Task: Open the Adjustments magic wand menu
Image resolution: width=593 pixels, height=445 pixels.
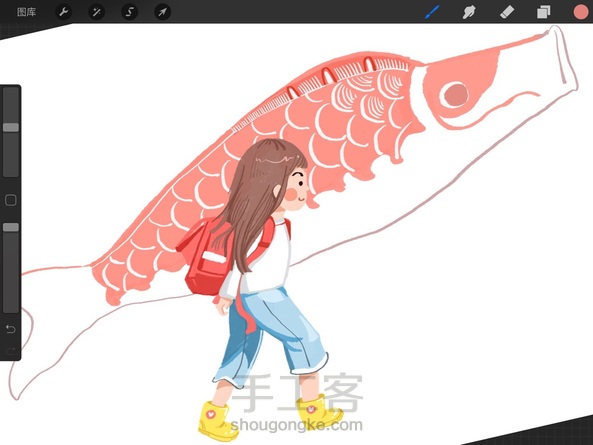Action: click(96, 12)
